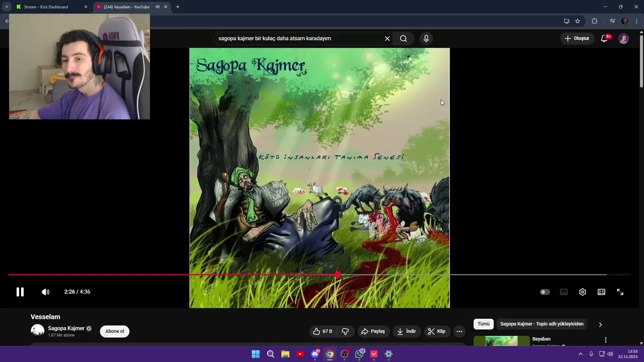Click the Klip scissors button
644x362 pixels.
[x=436, y=331]
